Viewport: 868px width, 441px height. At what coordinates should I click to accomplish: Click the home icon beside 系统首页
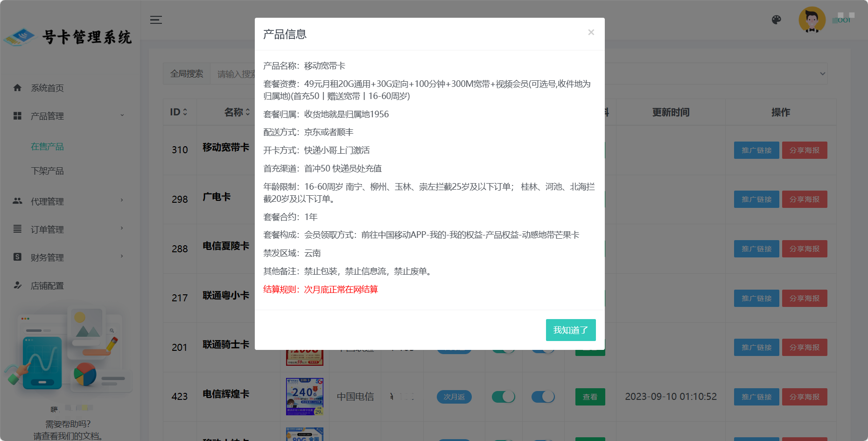[17, 87]
